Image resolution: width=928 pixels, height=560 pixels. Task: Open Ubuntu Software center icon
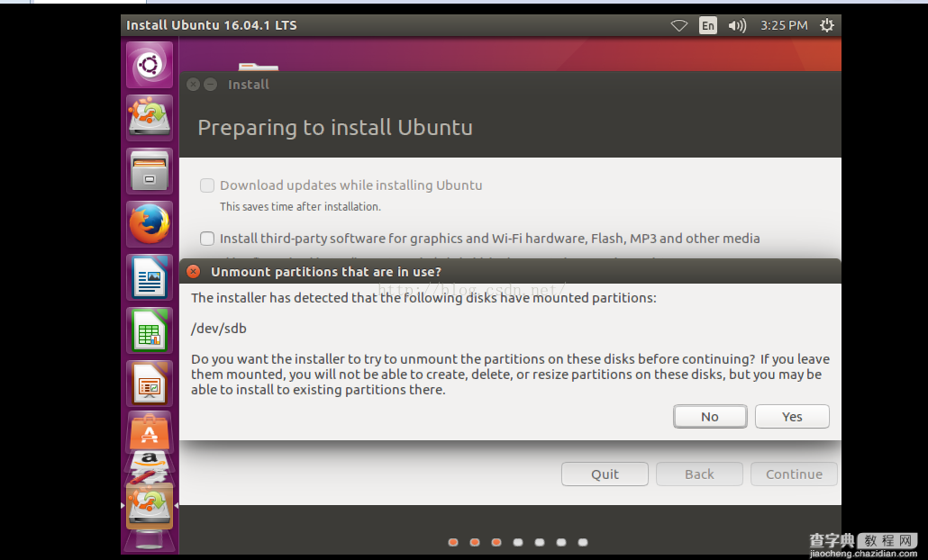pyautogui.click(x=150, y=431)
